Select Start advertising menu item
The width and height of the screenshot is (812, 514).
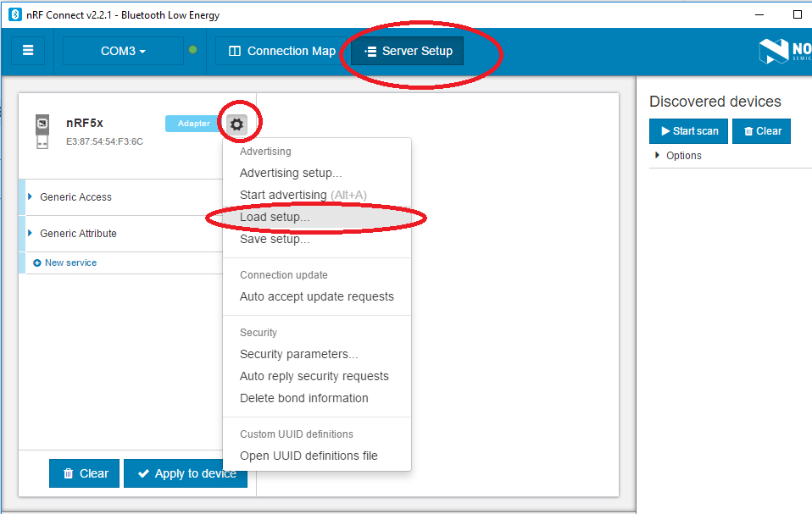pos(317,195)
